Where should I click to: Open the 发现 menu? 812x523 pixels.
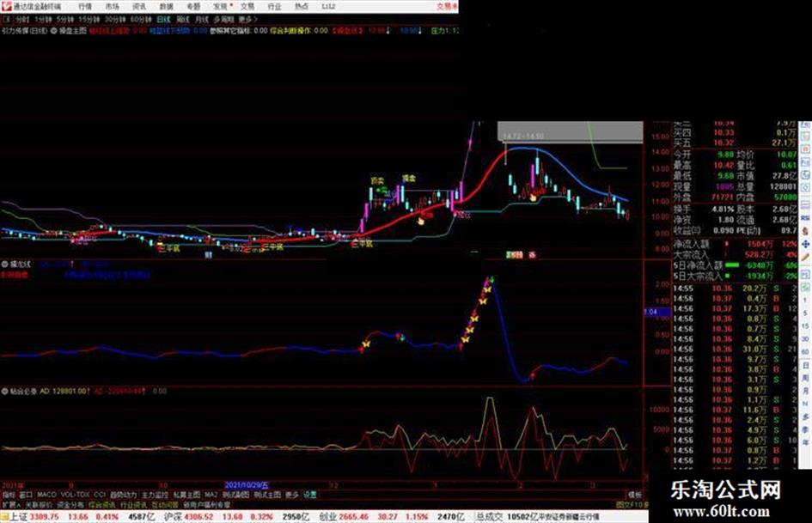coord(221,7)
